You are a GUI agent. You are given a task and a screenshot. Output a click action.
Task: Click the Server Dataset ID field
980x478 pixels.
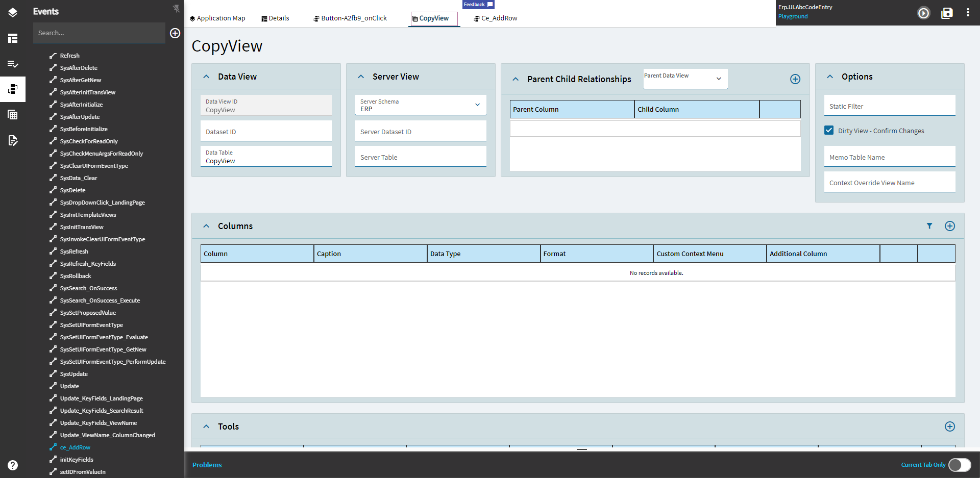tap(421, 131)
